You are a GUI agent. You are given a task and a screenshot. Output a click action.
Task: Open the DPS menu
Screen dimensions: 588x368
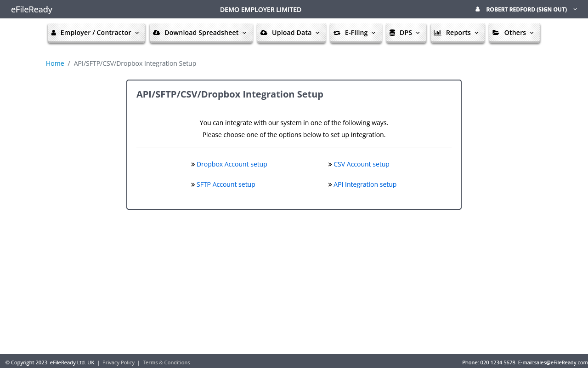[x=406, y=33]
